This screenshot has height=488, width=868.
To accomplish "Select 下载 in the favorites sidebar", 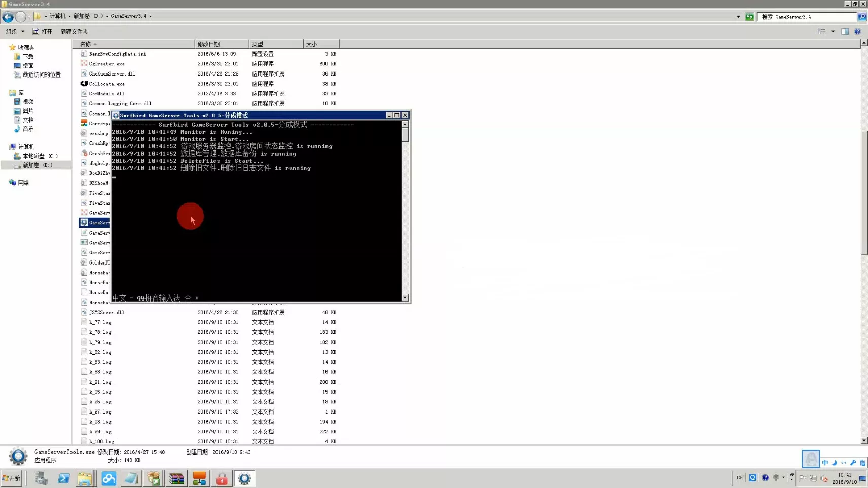I will (x=28, y=56).
